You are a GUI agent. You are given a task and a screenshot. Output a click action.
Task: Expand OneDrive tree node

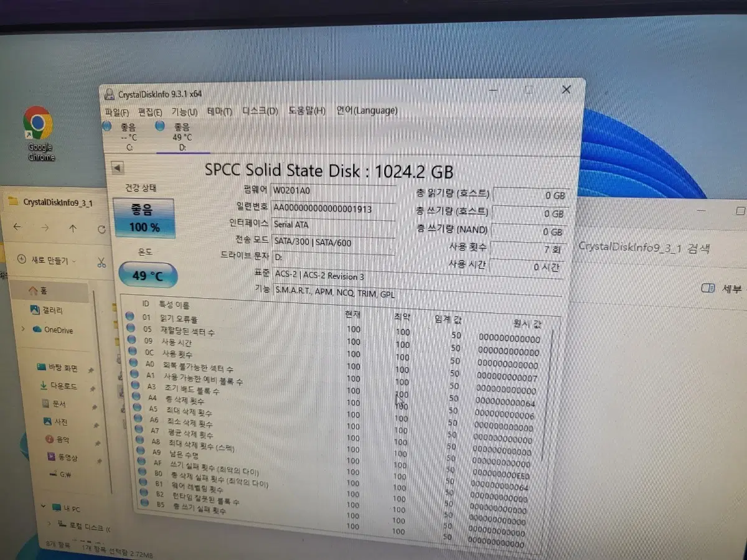(x=24, y=329)
